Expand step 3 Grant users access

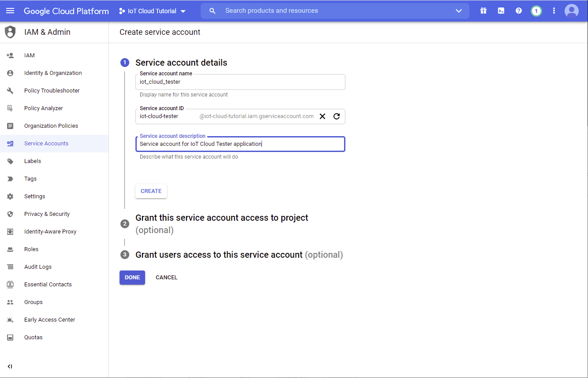(x=239, y=255)
